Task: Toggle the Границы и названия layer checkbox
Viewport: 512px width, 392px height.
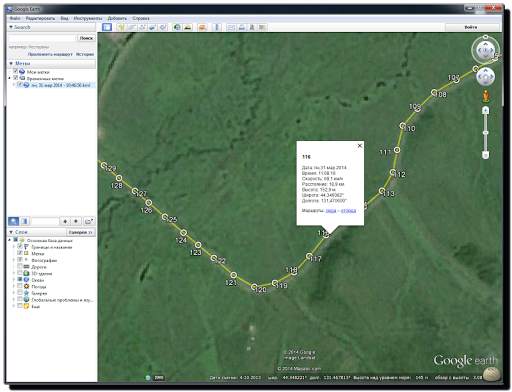Action: pyautogui.click(x=20, y=246)
